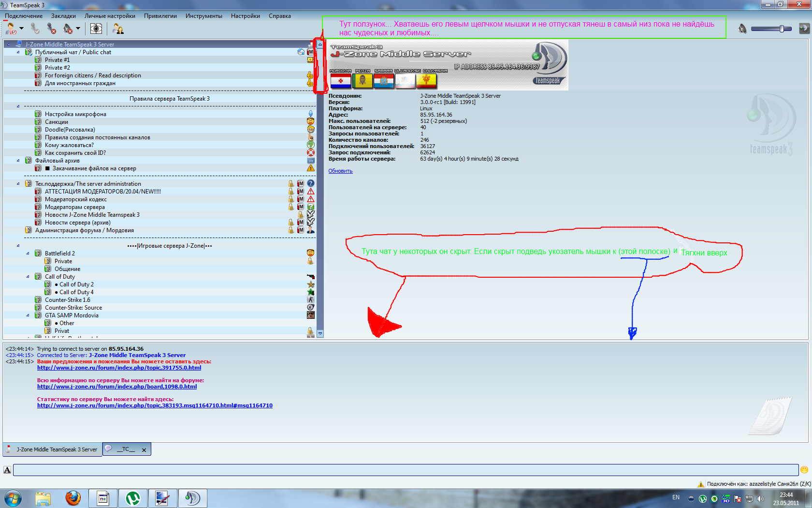812x508 pixels.
Task: Select Администрация форума / Мордовия channel
Action: coord(85,230)
